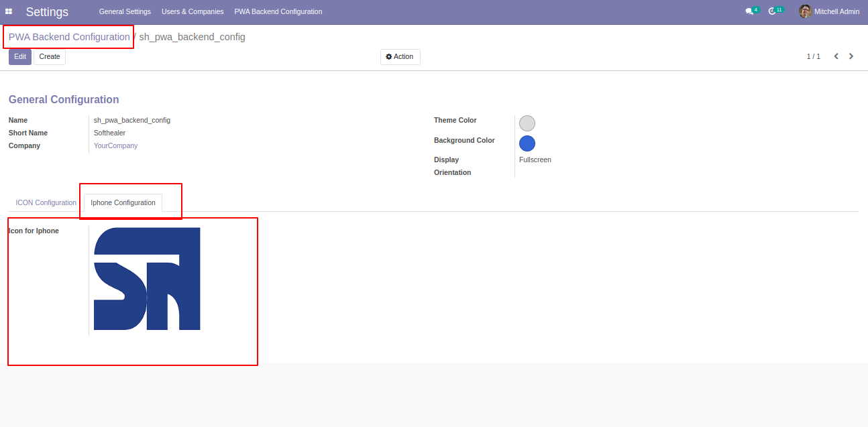Viewport: 868px width, 427px height.
Task: Click the Display value Fullscreen
Action: coord(535,160)
